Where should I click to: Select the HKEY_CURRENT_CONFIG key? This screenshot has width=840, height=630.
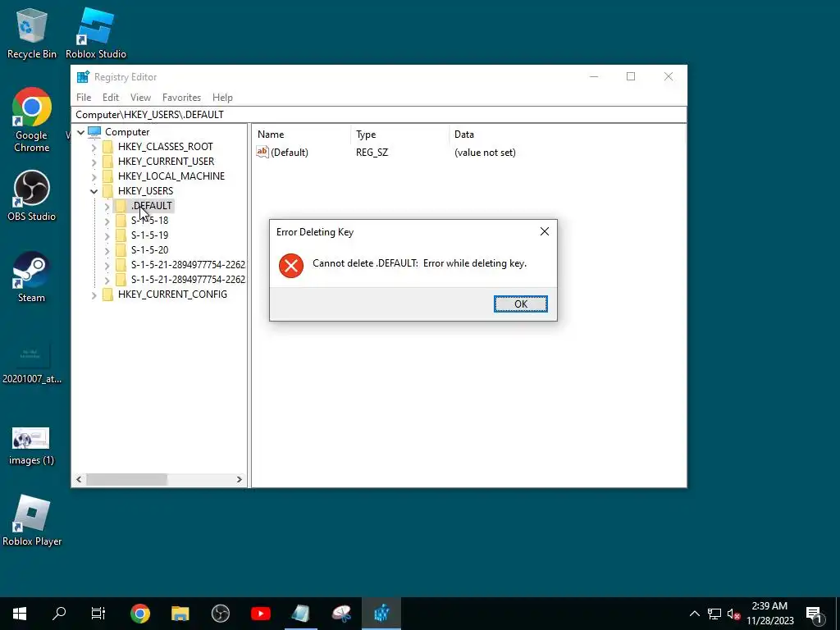172,294
